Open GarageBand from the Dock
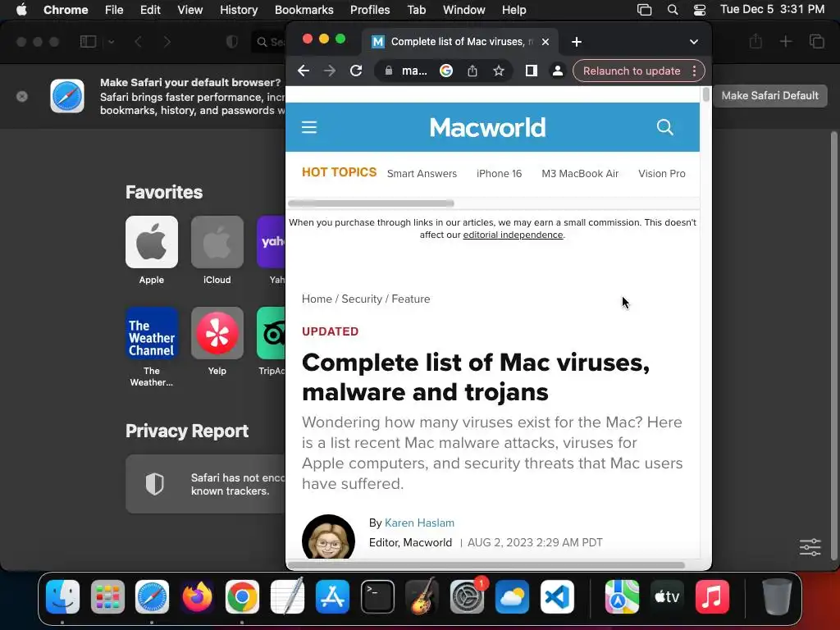 (x=422, y=596)
